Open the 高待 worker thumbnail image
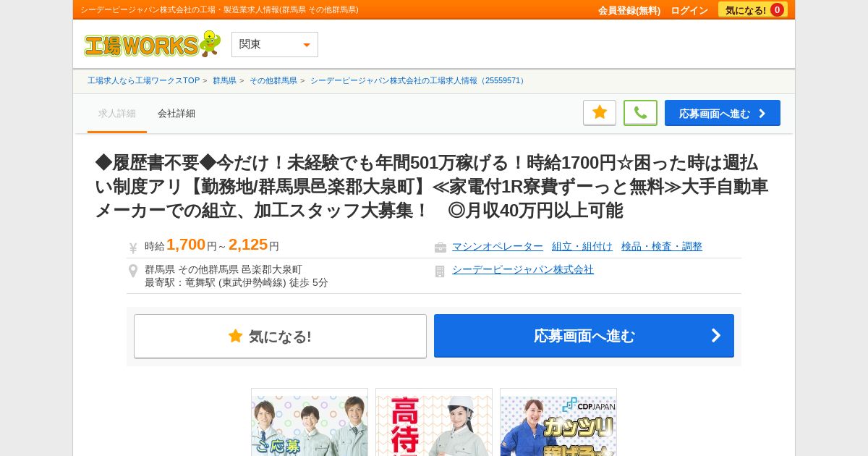868x456 pixels. click(434, 423)
